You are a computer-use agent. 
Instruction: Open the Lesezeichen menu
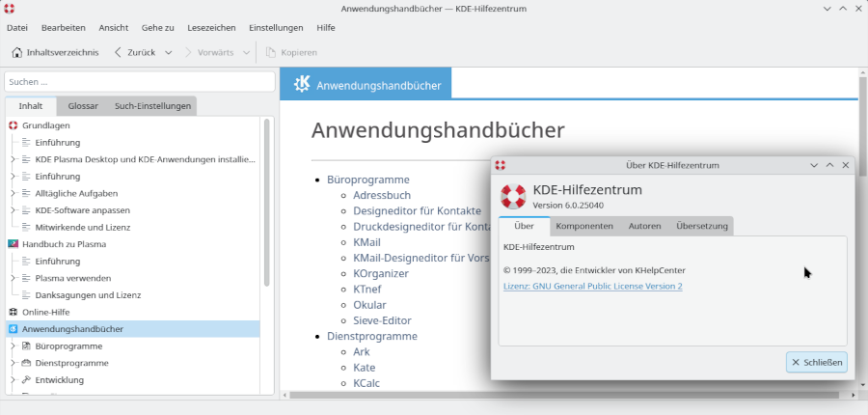click(211, 28)
